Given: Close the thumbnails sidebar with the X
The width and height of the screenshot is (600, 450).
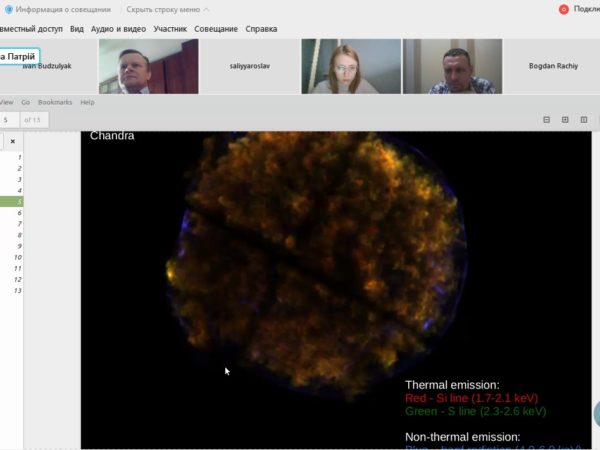Looking at the screenshot, I should [x=12, y=142].
